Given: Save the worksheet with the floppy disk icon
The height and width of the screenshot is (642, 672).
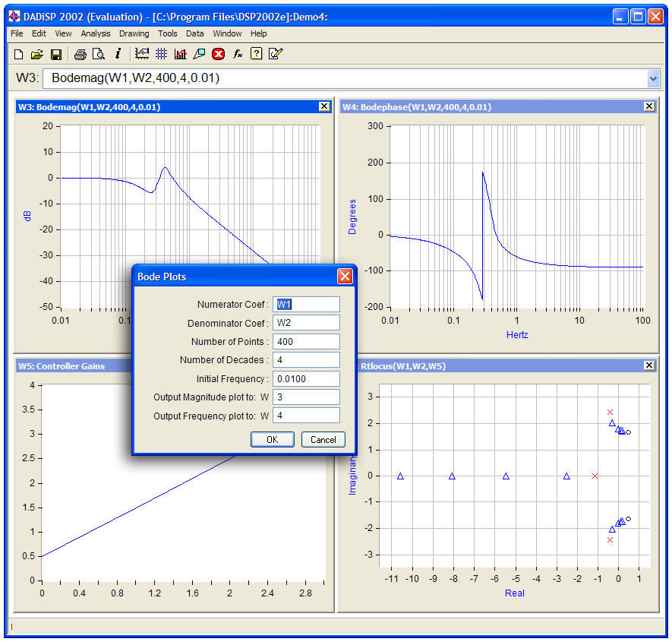Looking at the screenshot, I should (x=56, y=54).
